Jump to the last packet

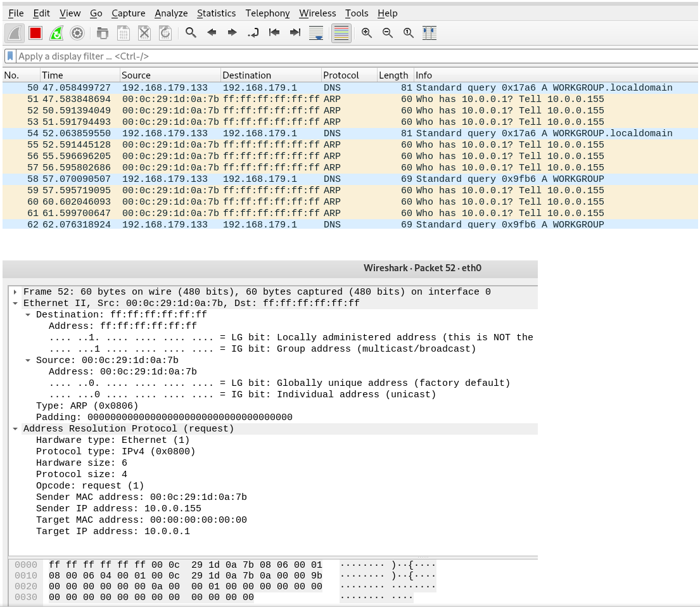pyautogui.click(x=295, y=33)
